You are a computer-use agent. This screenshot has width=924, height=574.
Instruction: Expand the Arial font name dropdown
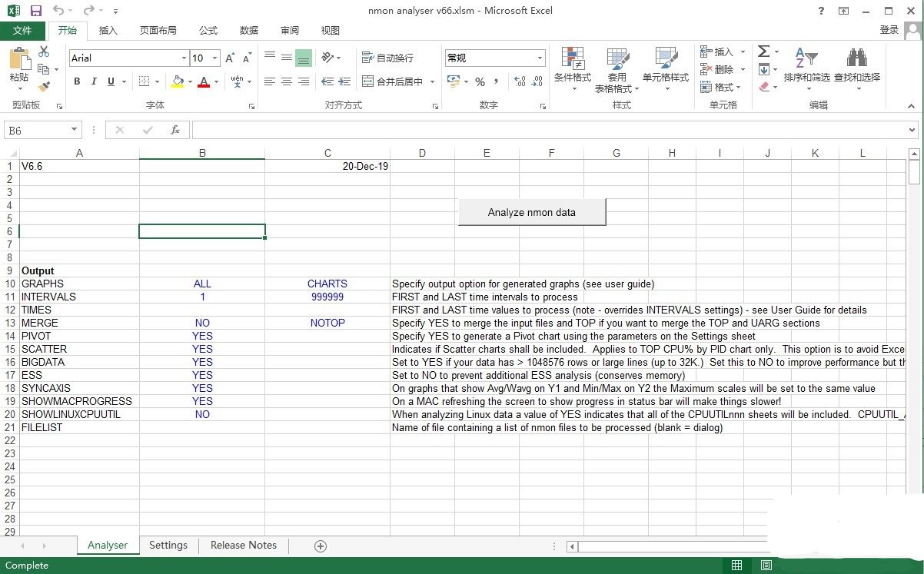[184, 58]
